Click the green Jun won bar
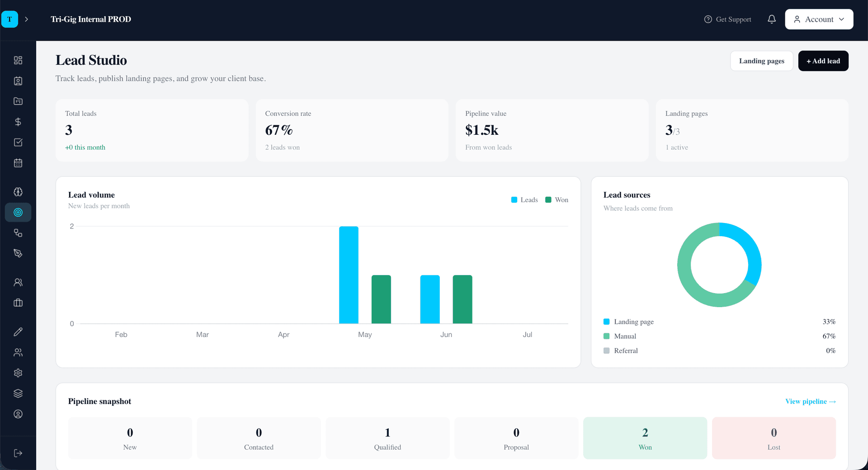 tap(462, 299)
